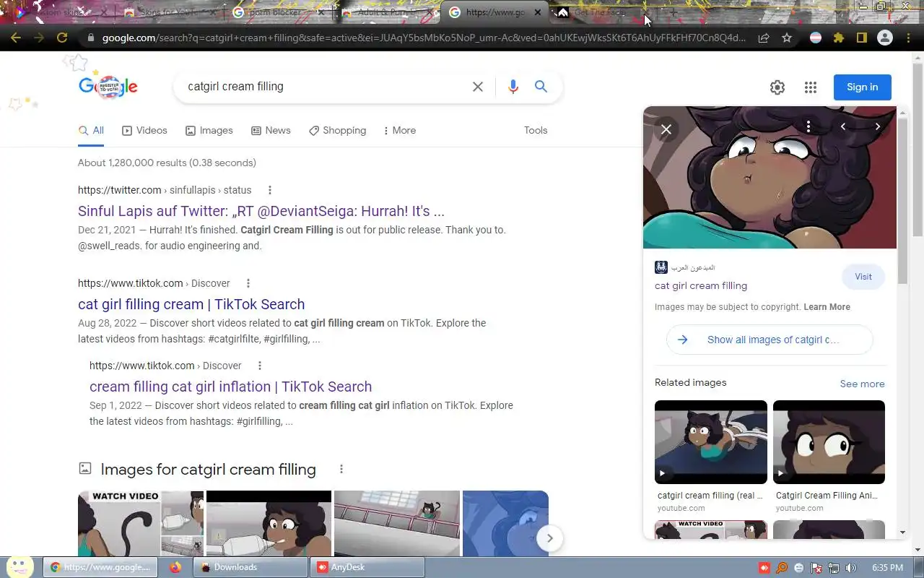Click 'Show all images of catgirl c...'
Screen dimensions: 924x578
click(x=770, y=340)
